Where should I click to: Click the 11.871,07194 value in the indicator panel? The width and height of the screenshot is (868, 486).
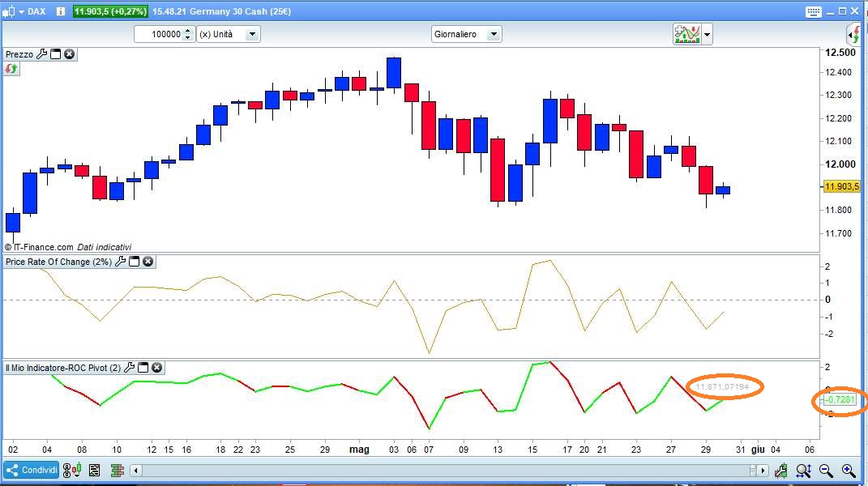pyautogui.click(x=722, y=386)
